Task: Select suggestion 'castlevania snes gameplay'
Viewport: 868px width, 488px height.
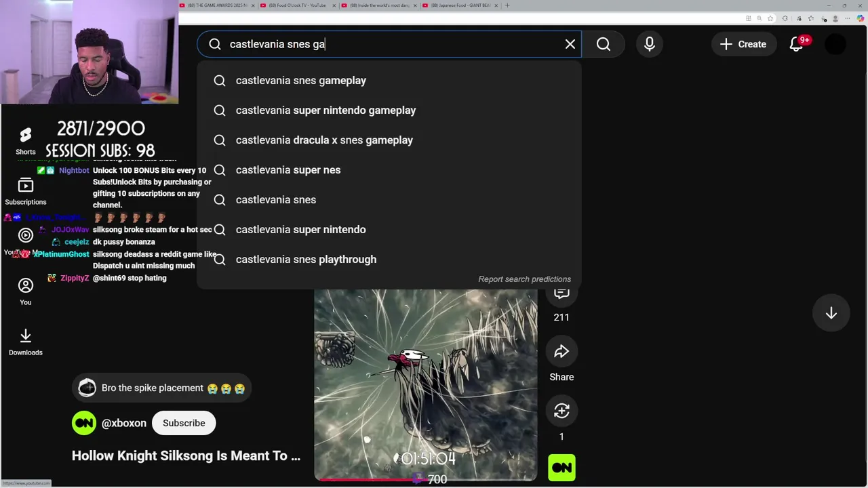Action: (389, 81)
